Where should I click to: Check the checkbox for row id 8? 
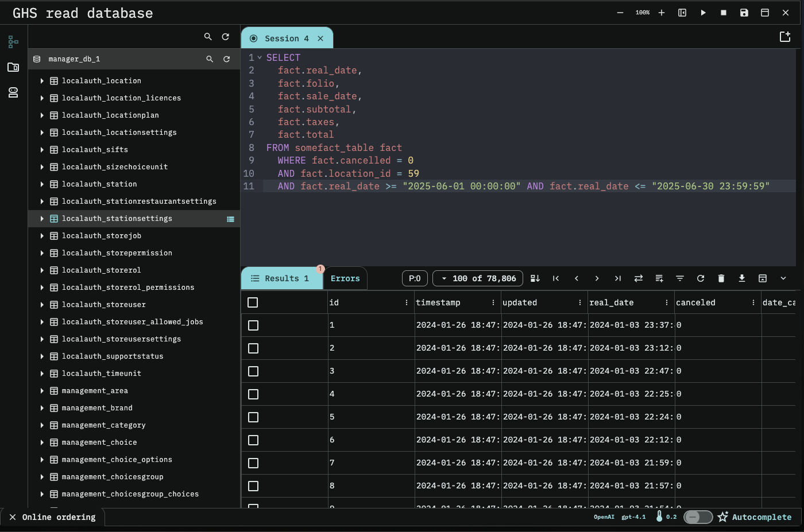[x=253, y=486]
